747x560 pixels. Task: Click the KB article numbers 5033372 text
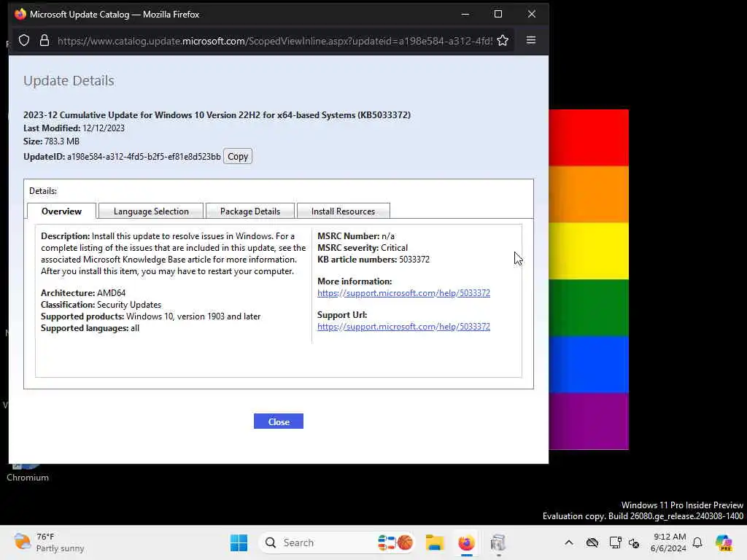(373, 260)
